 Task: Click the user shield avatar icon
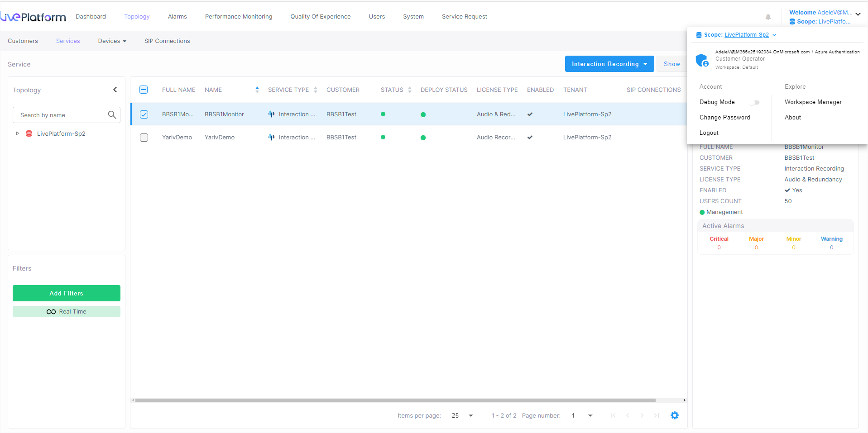702,60
